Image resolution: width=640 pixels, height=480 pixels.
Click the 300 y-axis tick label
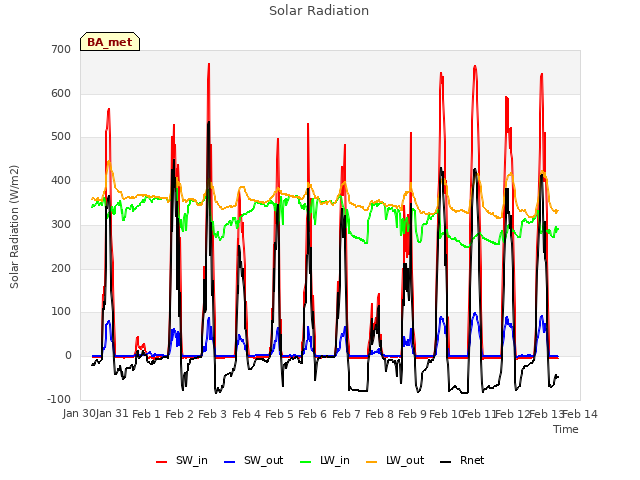tap(61, 224)
